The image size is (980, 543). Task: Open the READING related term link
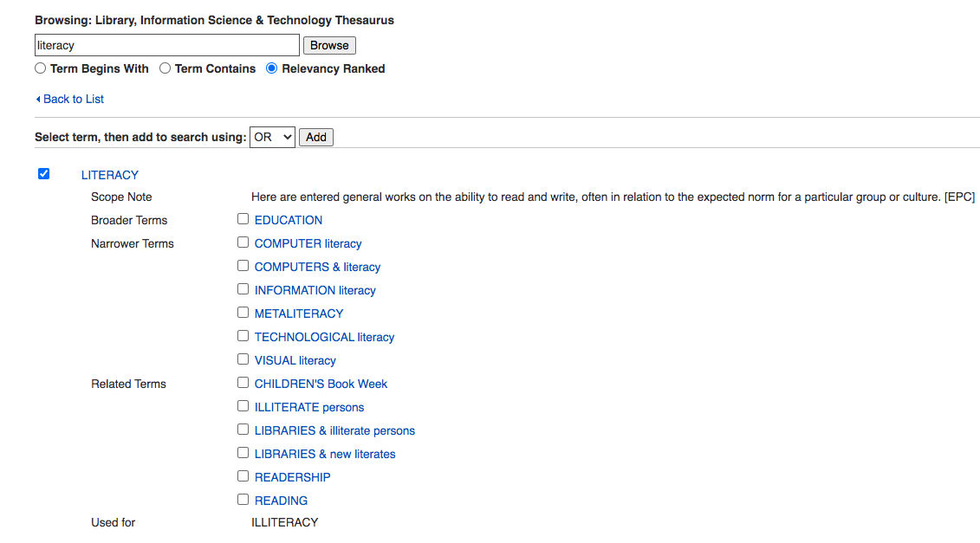(281, 501)
